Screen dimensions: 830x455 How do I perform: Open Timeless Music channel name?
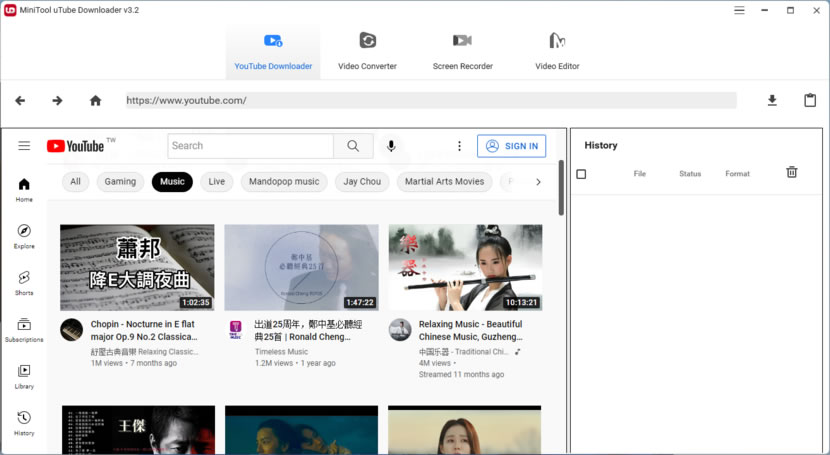point(281,352)
